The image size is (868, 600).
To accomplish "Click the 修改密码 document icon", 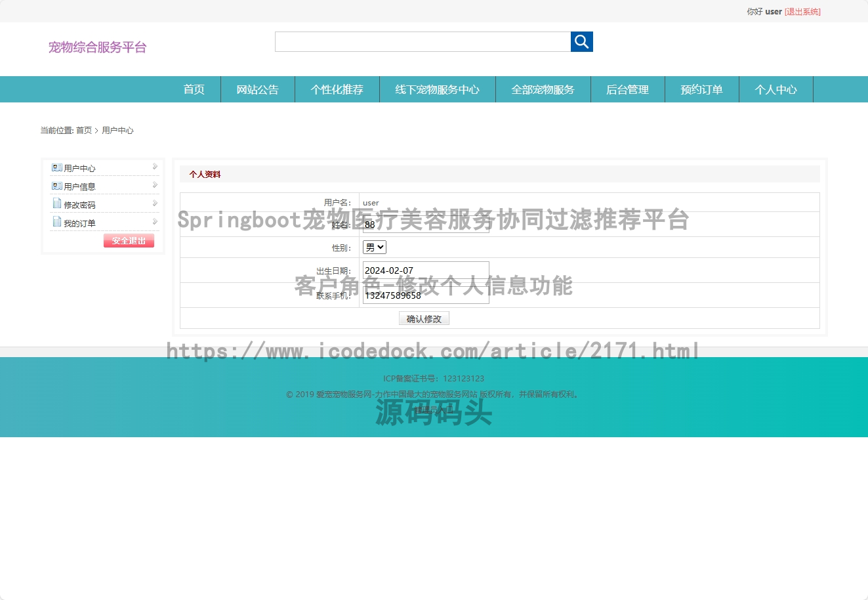I will coord(57,204).
